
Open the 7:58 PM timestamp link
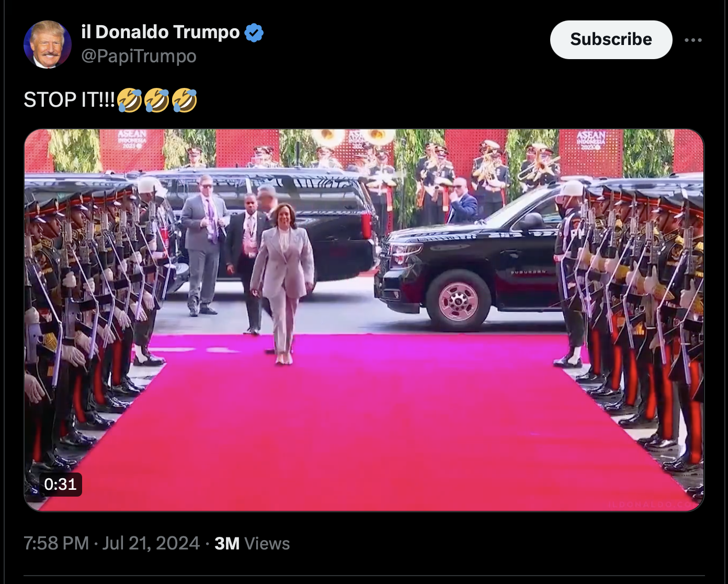[56, 543]
